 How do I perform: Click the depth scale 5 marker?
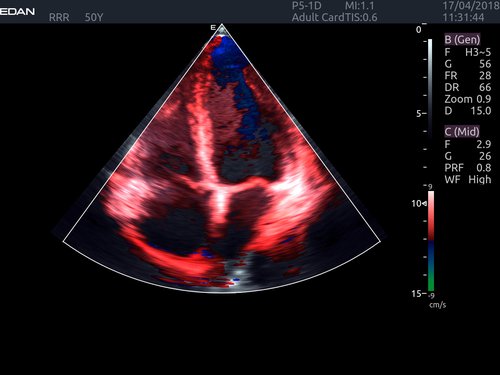coord(419,113)
